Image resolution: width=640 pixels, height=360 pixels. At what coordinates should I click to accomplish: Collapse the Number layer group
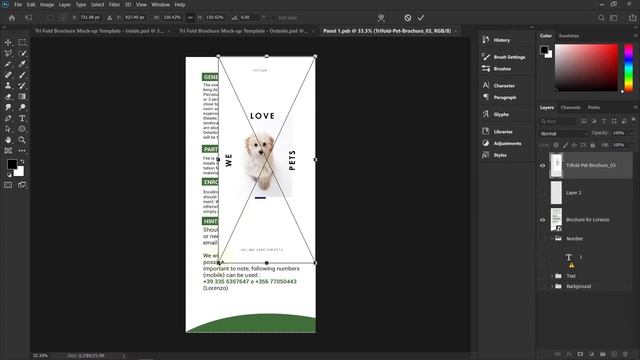(x=552, y=238)
